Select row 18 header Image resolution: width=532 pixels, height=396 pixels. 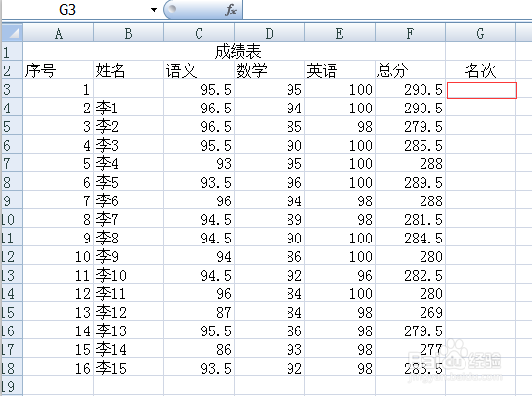click(12, 368)
